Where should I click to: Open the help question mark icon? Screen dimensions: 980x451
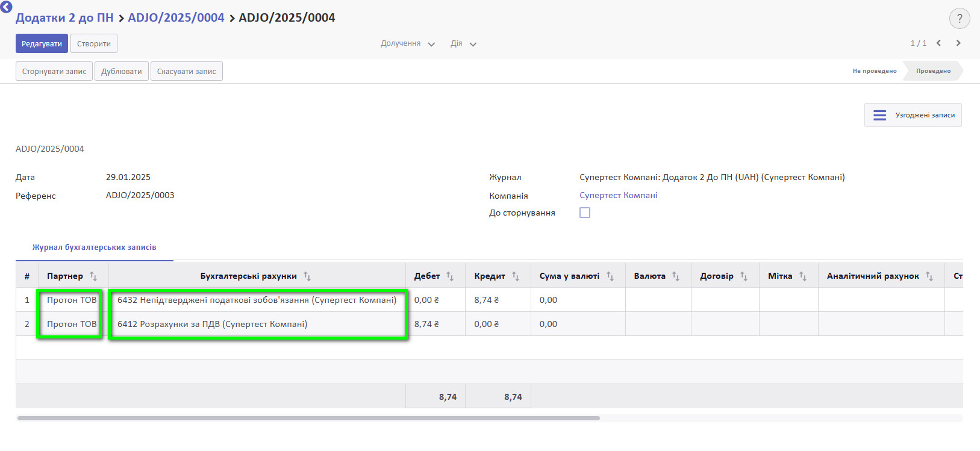[960, 19]
